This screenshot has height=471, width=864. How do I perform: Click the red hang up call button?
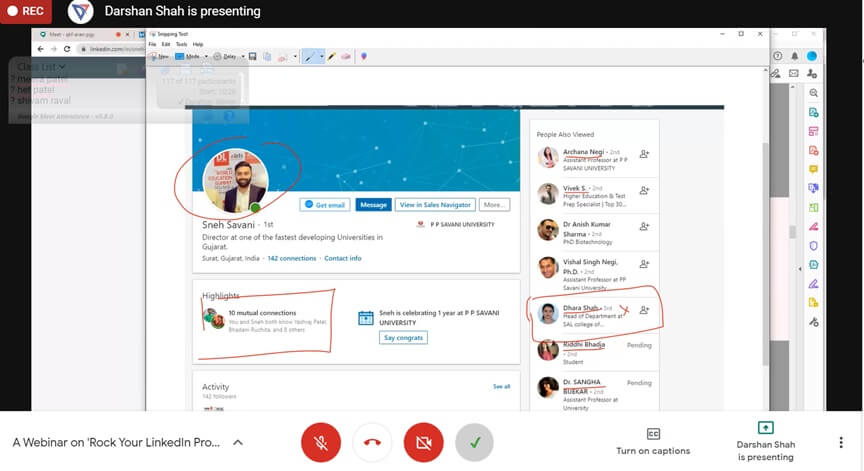point(372,442)
